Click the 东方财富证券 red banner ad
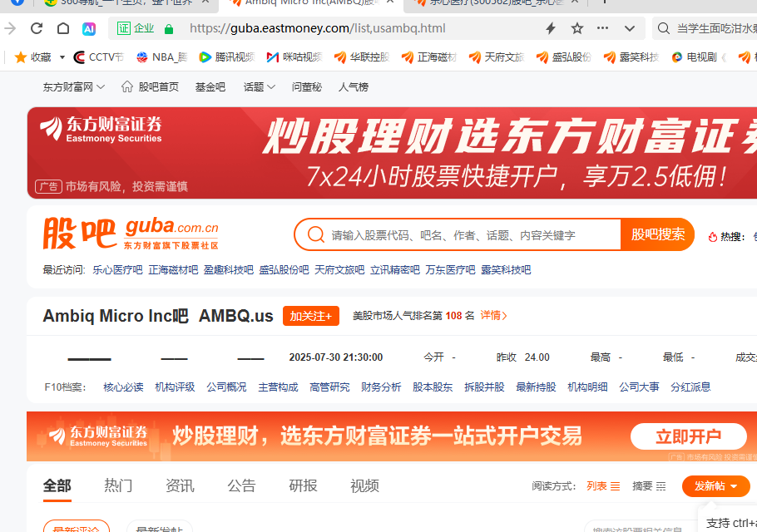 pyautogui.click(x=392, y=153)
